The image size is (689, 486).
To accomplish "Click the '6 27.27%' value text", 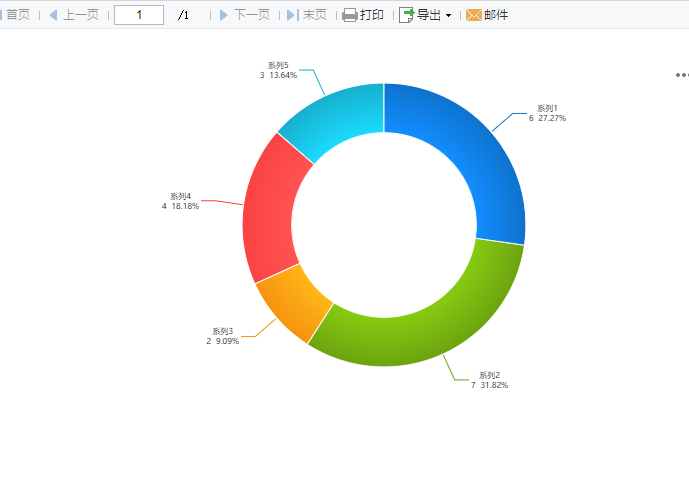I will (548, 118).
